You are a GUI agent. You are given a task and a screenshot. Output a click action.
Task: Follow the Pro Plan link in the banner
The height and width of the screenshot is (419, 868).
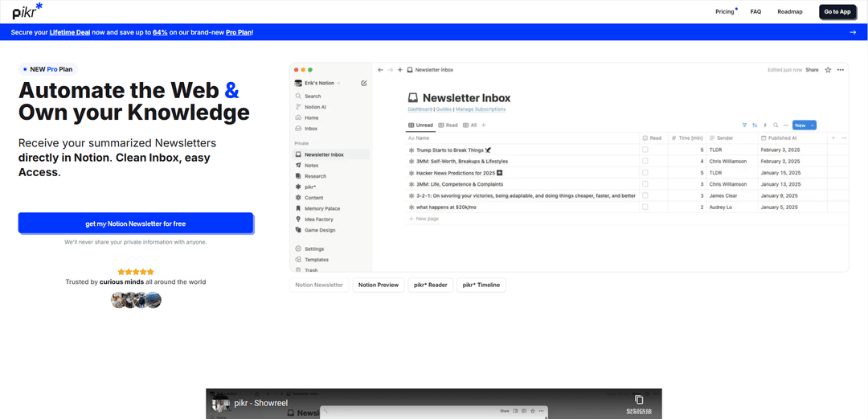(x=240, y=32)
